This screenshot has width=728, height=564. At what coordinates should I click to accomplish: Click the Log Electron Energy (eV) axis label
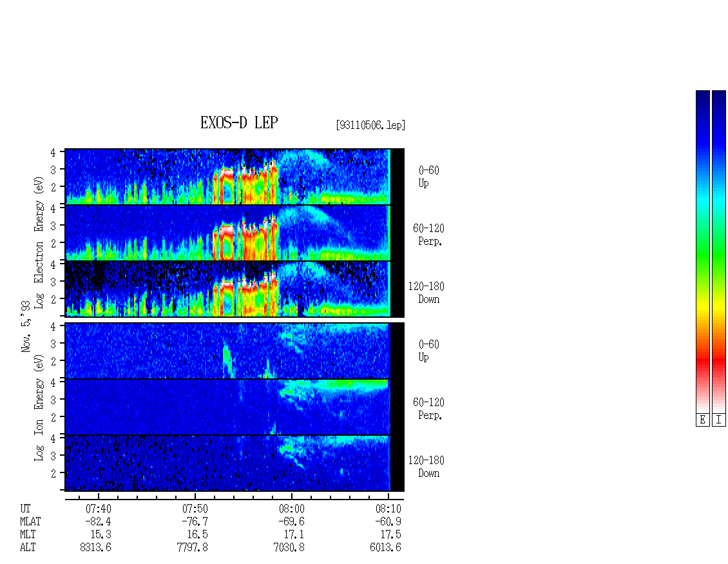tap(39, 242)
